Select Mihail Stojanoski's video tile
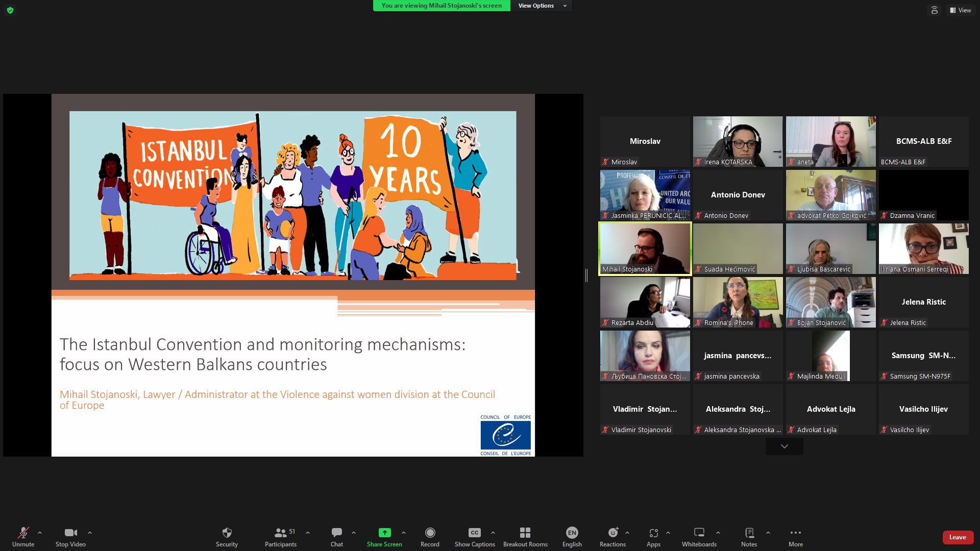The image size is (980, 551). click(645, 248)
